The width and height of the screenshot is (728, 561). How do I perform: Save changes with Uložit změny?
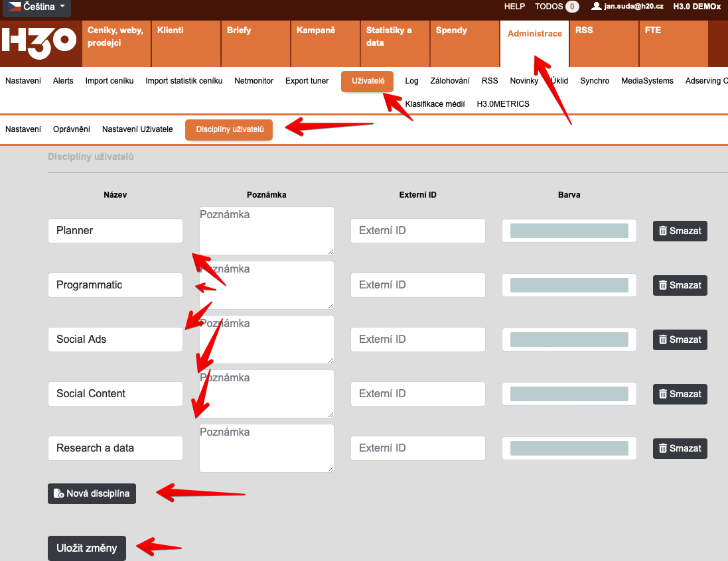86,548
